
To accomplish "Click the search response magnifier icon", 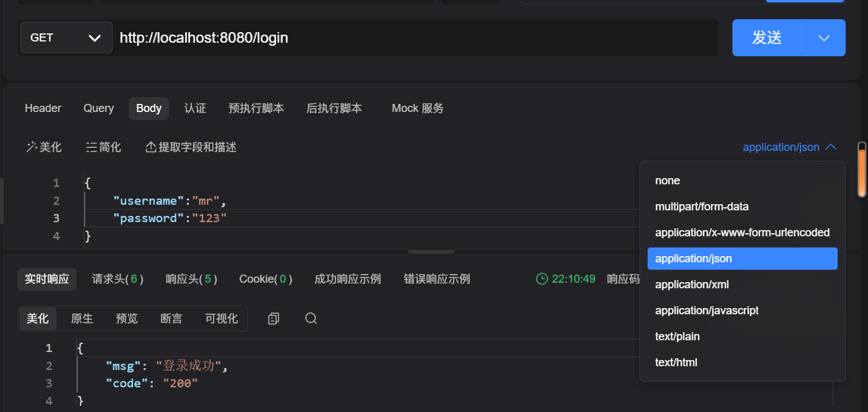I will [311, 319].
